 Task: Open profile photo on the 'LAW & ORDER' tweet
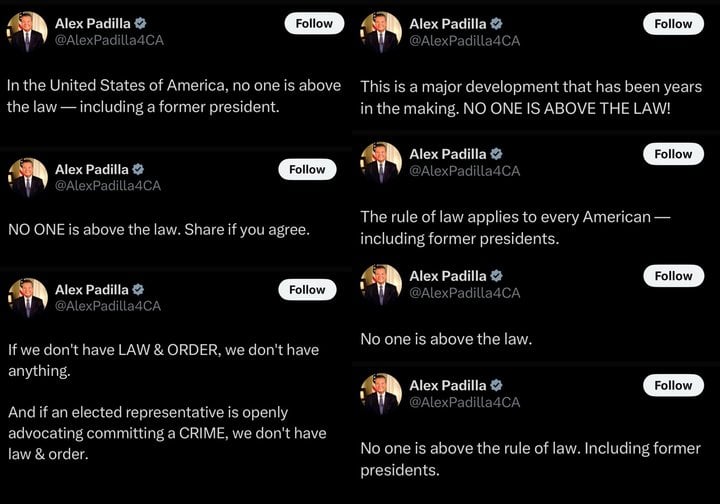[27, 297]
